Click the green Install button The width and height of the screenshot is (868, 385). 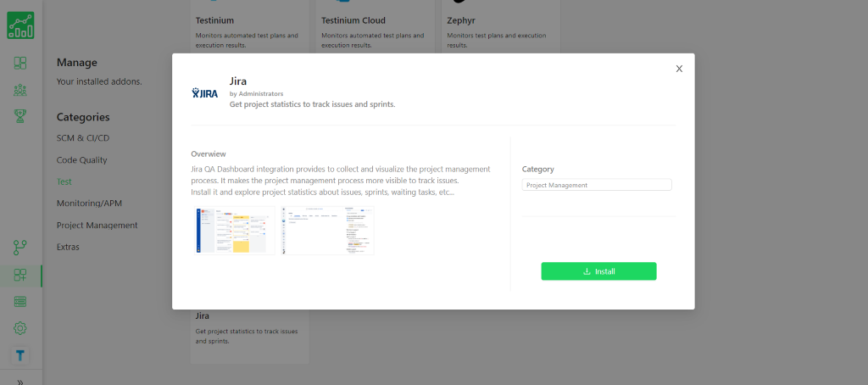pos(598,271)
